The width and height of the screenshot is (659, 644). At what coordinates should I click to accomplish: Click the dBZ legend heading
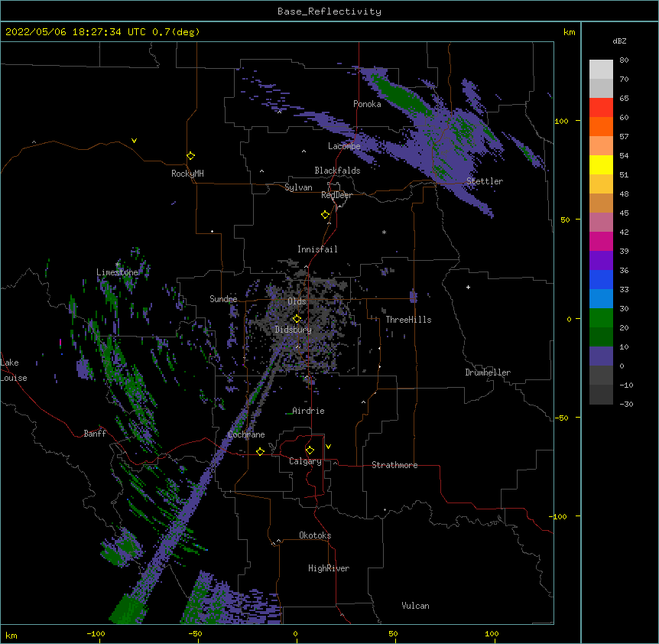(619, 41)
